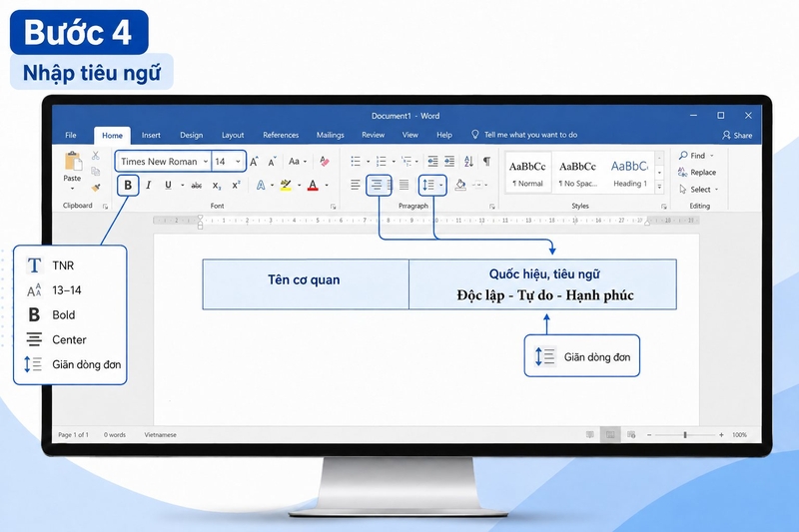
Task: Toggle Bold formatting
Action: (128, 185)
